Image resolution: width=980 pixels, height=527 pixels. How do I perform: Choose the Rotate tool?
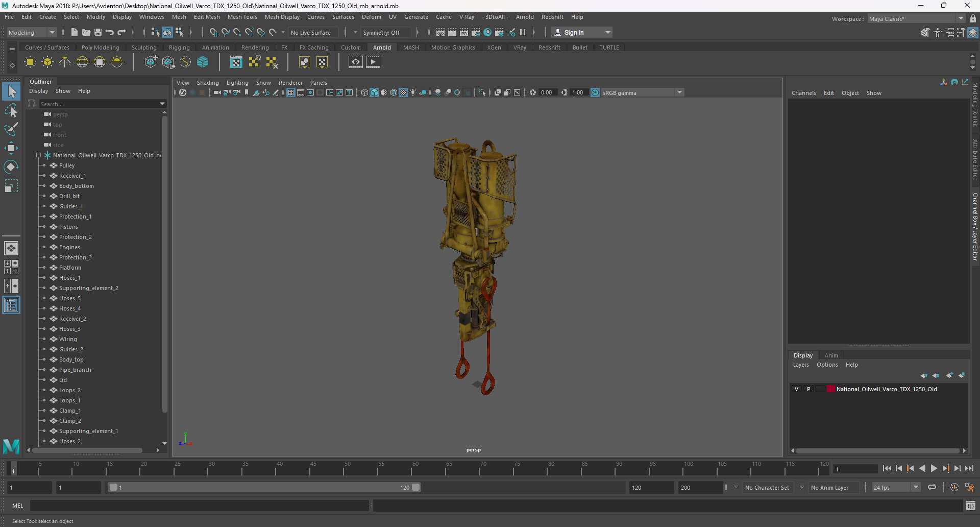pos(11,167)
